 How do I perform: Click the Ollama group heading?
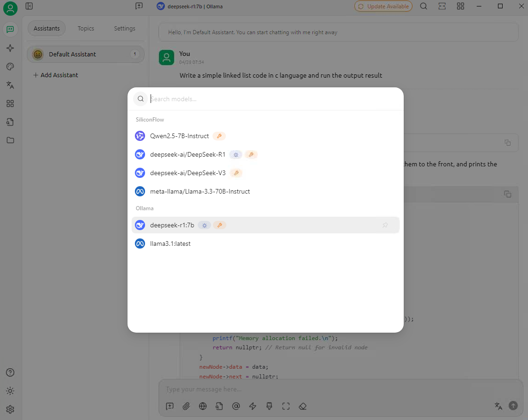[x=145, y=208]
